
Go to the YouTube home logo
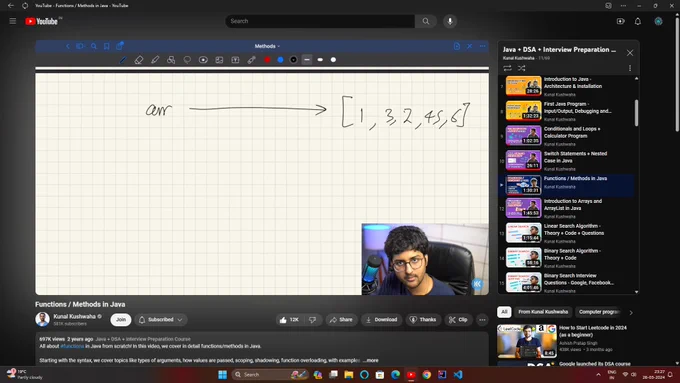pos(41,21)
